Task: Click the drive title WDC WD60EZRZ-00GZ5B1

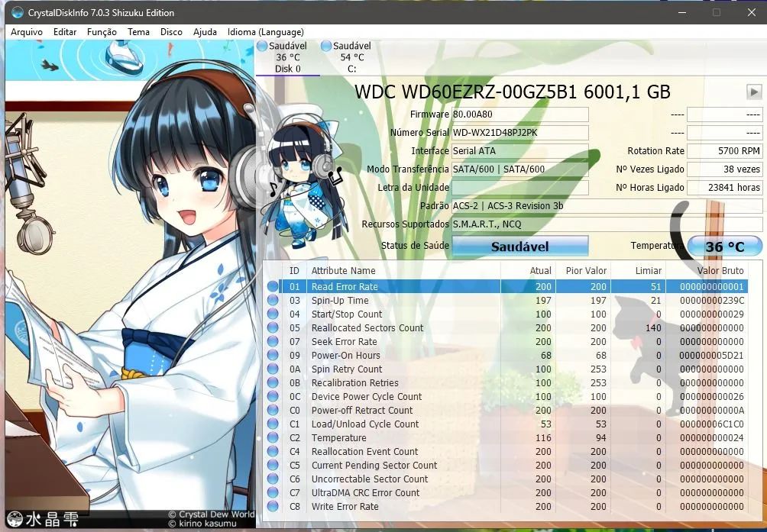Action: (512, 92)
